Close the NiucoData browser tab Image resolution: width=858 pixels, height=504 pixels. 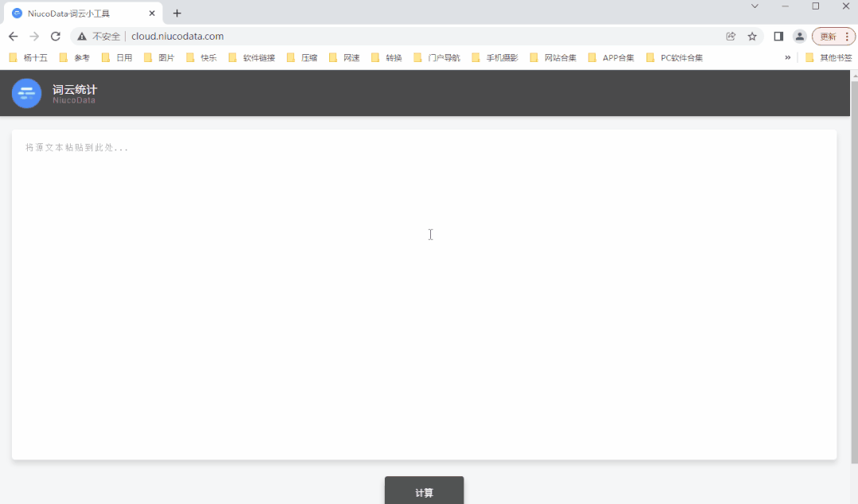(x=152, y=14)
